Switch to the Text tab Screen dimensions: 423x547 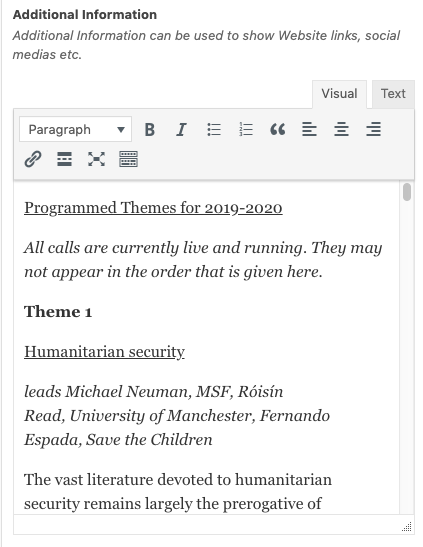click(x=393, y=94)
